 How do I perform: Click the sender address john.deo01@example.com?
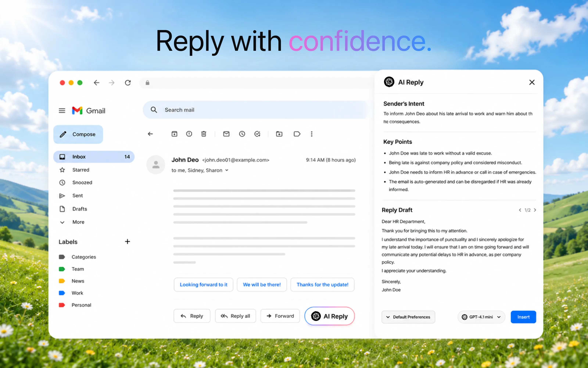(x=236, y=160)
